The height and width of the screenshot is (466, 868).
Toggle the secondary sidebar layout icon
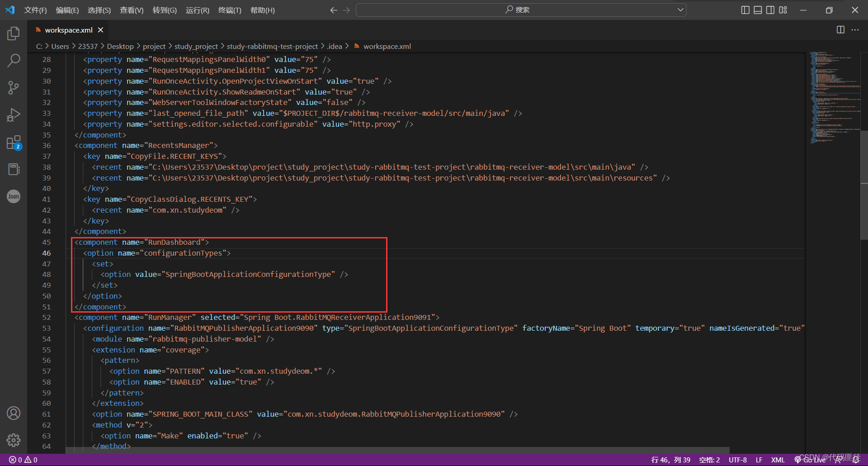point(770,10)
